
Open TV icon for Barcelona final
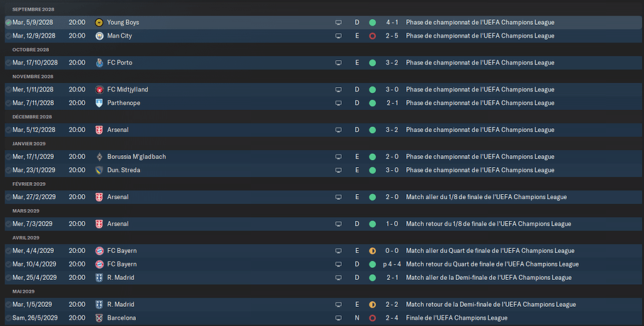338,318
